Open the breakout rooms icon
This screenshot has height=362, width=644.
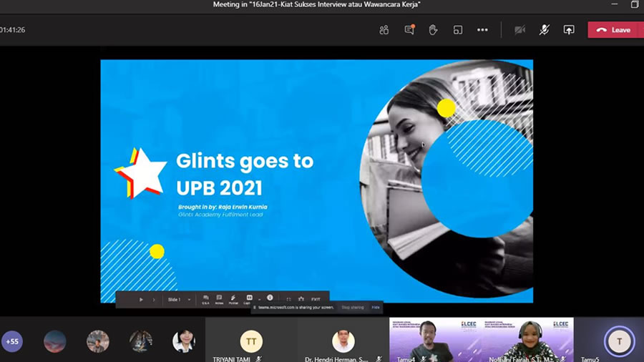458,30
